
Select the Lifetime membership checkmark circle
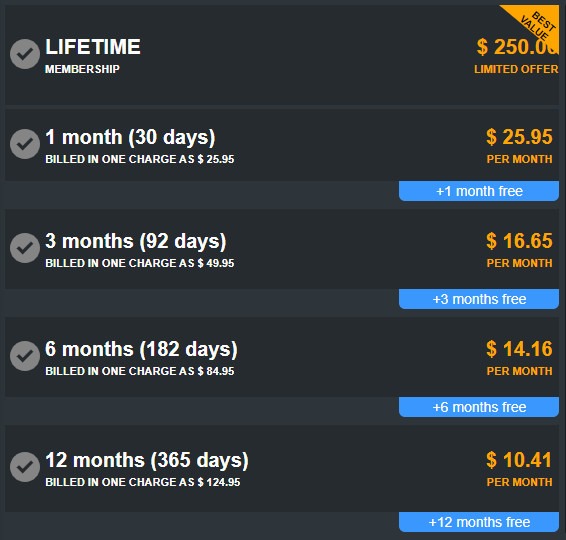25,54
